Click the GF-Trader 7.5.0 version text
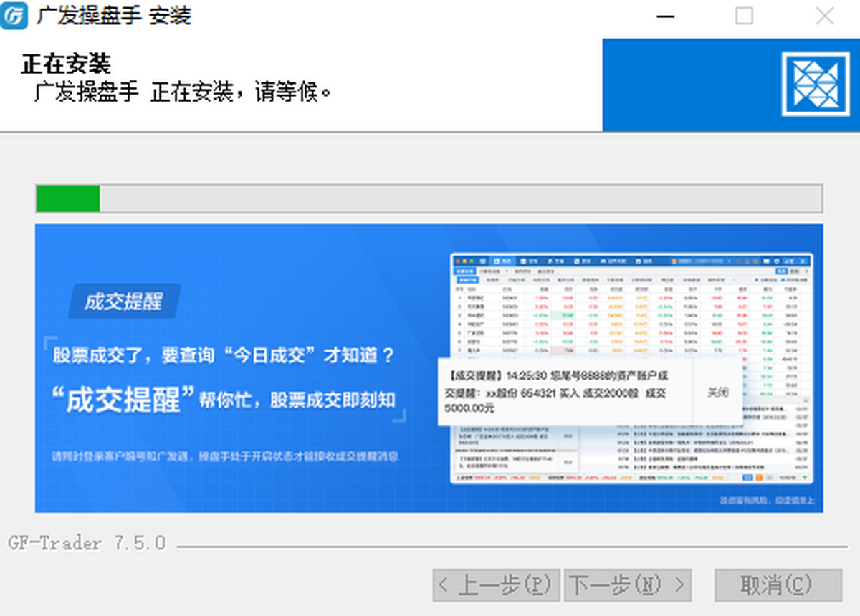The image size is (860, 616). tap(87, 543)
